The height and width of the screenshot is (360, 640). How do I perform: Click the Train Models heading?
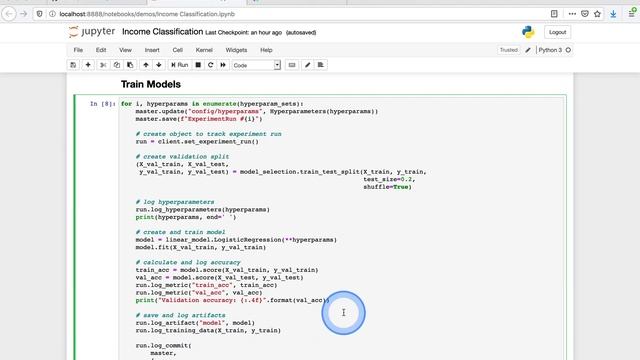pos(151,84)
